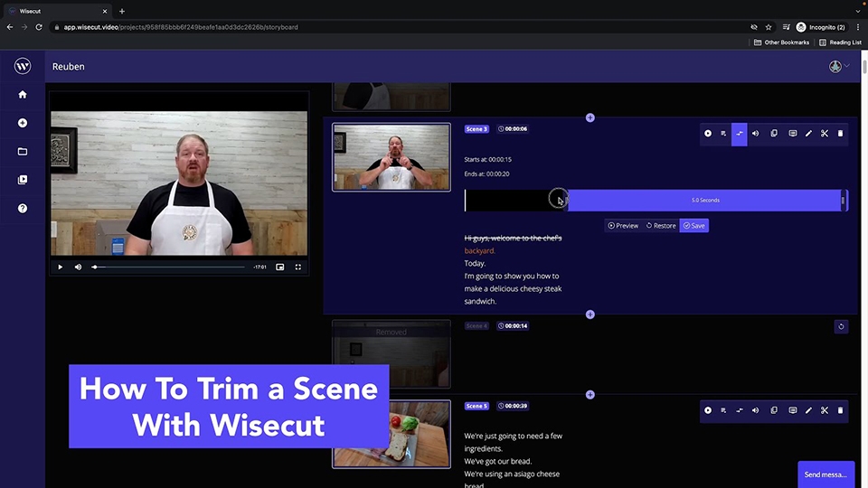868x488 pixels.
Task: Duplicate Scene 3 with copy icon
Action: tap(774, 134)
